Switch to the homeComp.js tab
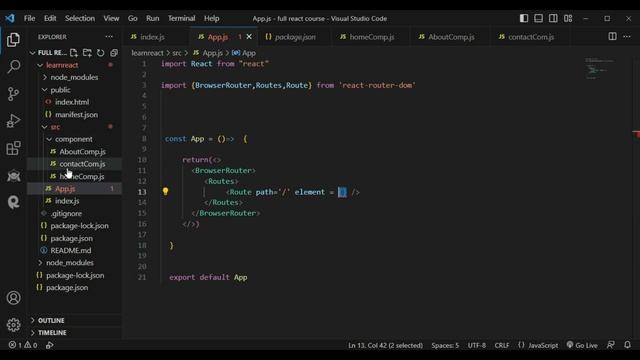 point(371,37)
